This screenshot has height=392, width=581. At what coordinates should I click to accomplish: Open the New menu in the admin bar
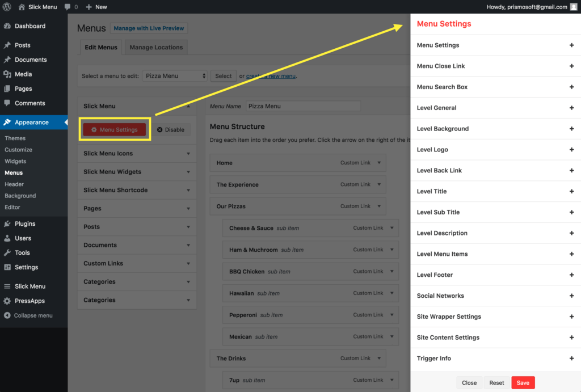(x=95, y=6)
